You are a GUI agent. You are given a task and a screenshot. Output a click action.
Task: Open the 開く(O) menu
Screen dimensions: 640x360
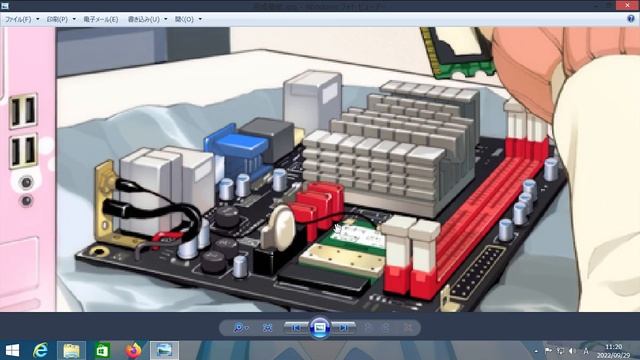click(184, 19)
